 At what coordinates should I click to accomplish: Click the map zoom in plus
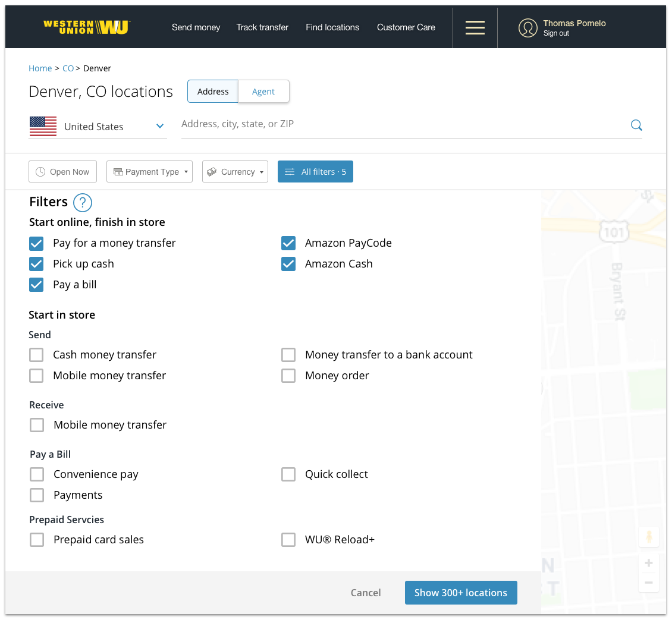[x=648, y=563]
